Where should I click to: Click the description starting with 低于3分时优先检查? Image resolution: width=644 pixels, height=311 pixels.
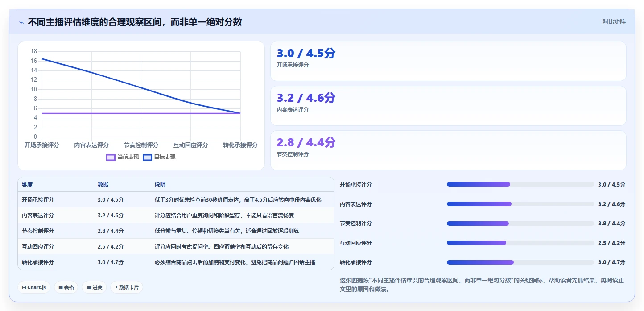(238, 200)
